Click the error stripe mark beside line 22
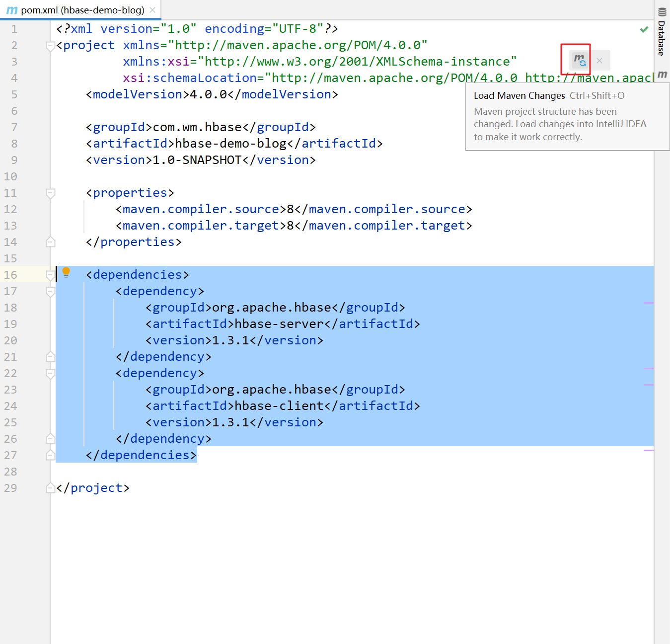The height and width of the screenshot is (644, 670). (x=648, y=368)
